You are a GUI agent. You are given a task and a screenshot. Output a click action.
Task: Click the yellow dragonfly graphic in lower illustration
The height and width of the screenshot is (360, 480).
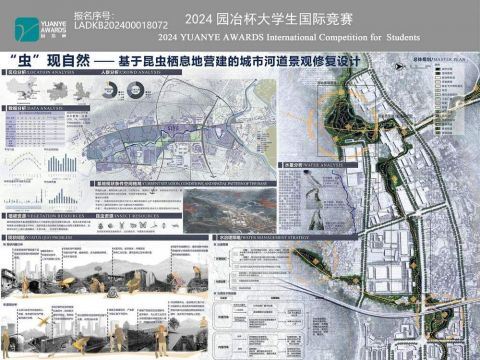pos(43,322)
